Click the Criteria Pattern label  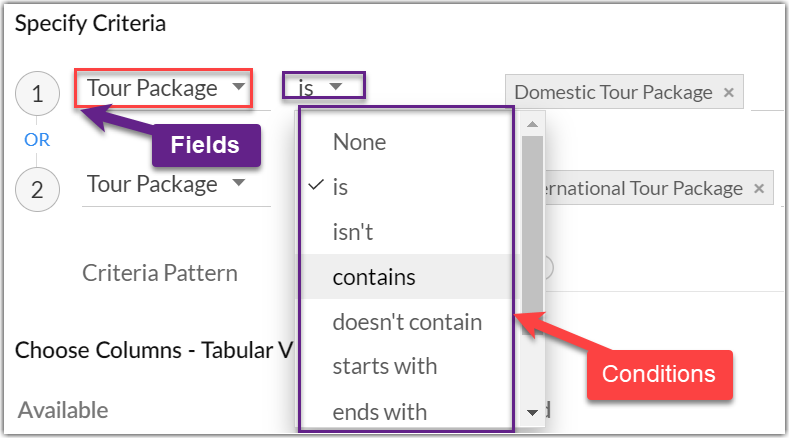[x=160, y=273]
